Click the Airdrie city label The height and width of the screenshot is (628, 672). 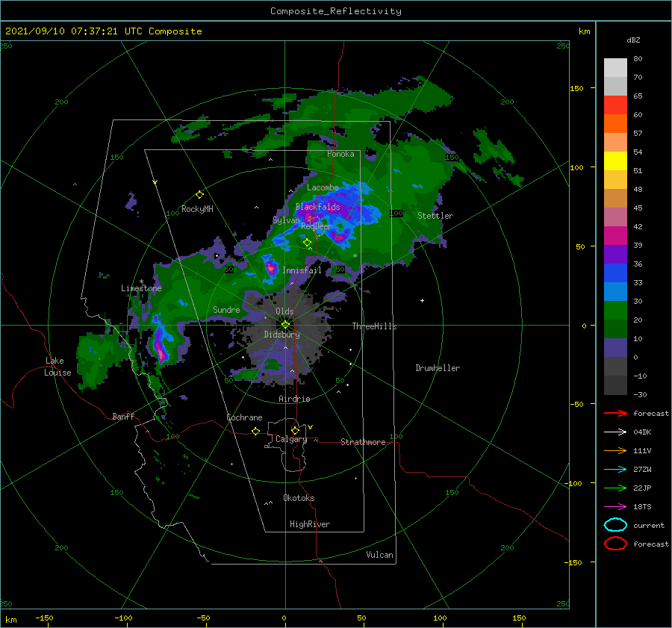coord(294,399)
